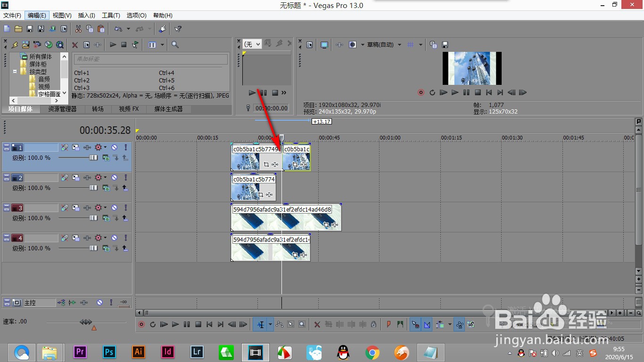644x362 pixels.
Task: Click track 3 level slider handle
Action: coord(94,218)
